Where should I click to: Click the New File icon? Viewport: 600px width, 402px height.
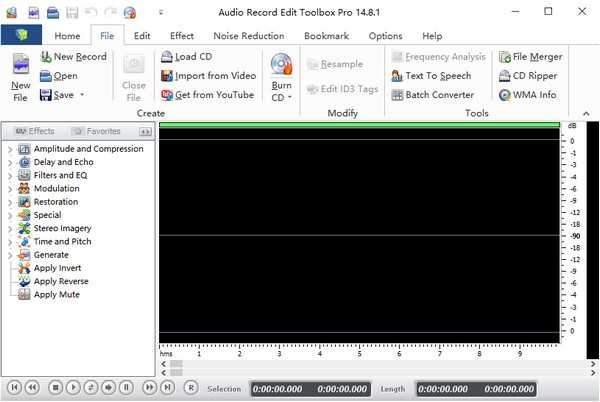[x=20, y=63]
